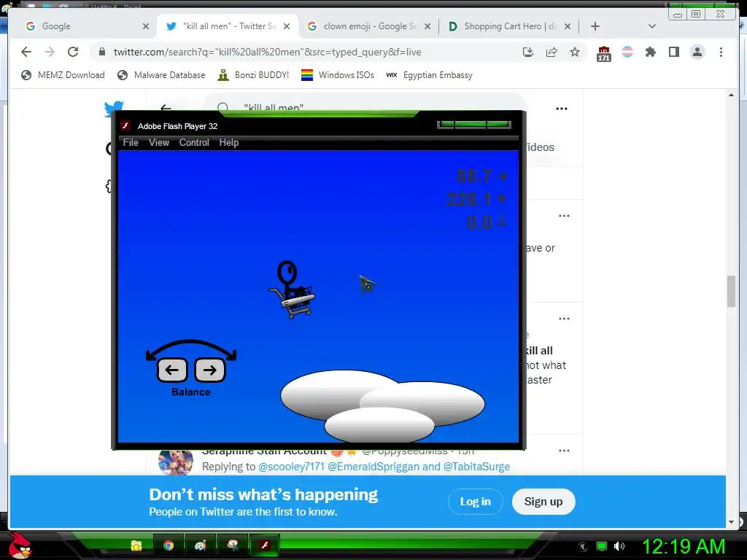Reload the Twitter search page
Viewport: 747px width, 560px height.
click(73, 52)
